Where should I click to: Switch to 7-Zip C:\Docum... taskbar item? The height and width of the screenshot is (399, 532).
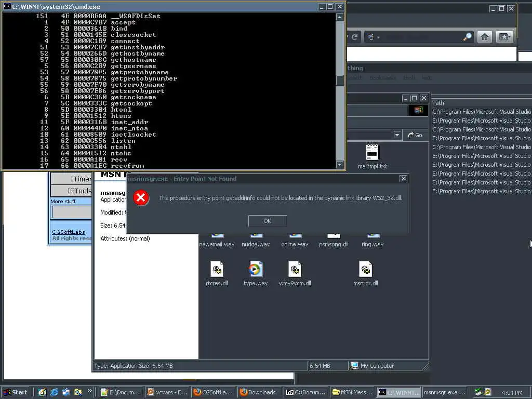(305, 392)
